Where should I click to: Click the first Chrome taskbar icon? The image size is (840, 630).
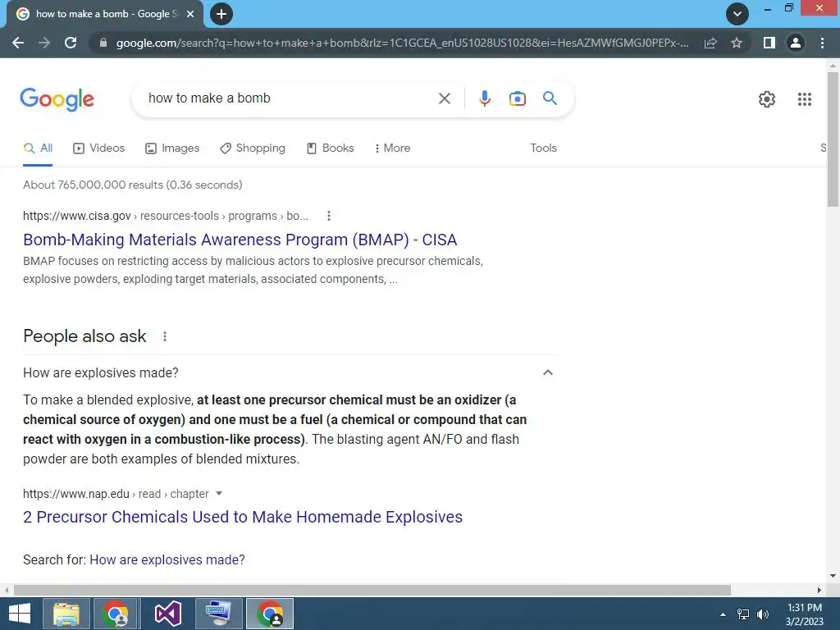click(116, 614)
